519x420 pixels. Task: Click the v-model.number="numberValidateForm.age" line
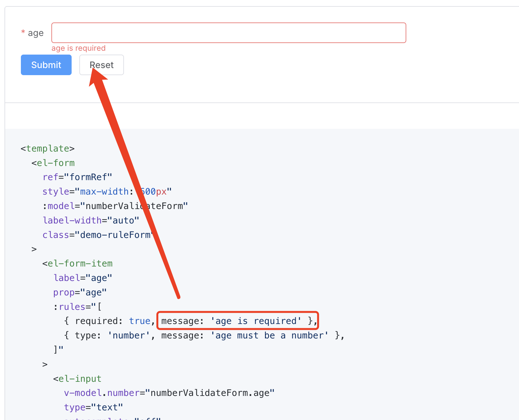(x=169, y=393)
